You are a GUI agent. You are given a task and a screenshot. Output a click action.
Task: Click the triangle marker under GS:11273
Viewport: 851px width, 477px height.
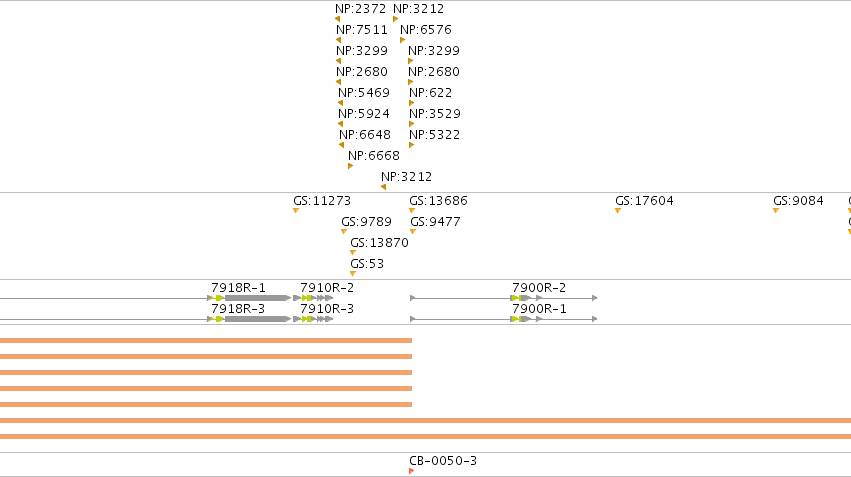tap(296, 211)
